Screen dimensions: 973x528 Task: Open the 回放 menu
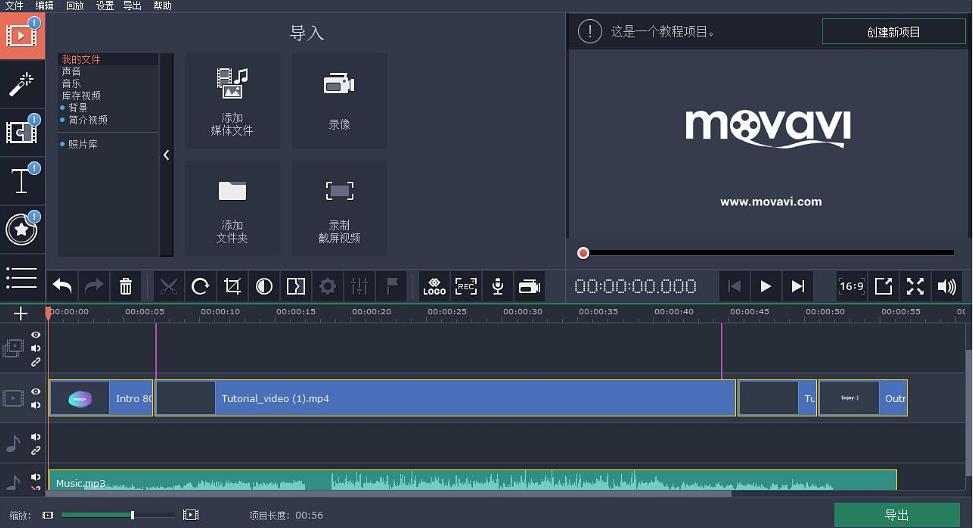point(74,6)
